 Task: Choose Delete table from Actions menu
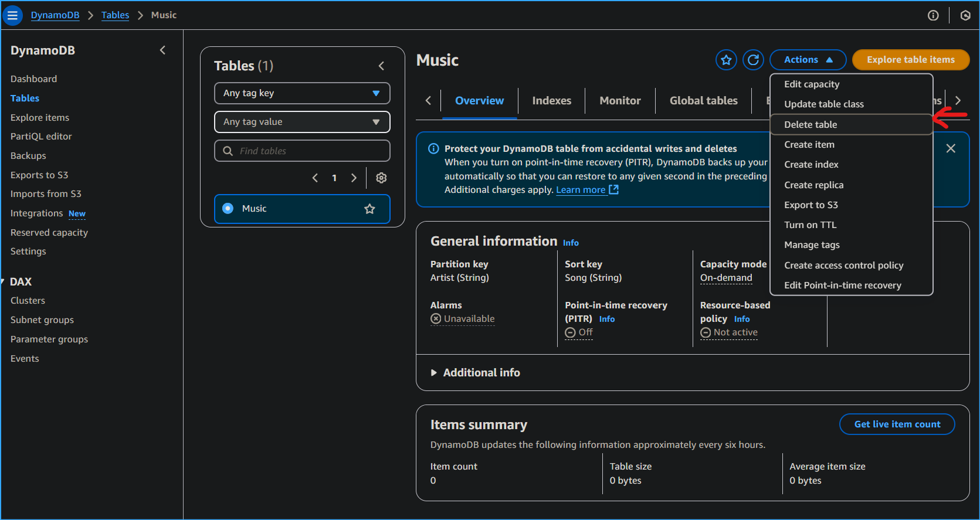click(x=811, y=124)
